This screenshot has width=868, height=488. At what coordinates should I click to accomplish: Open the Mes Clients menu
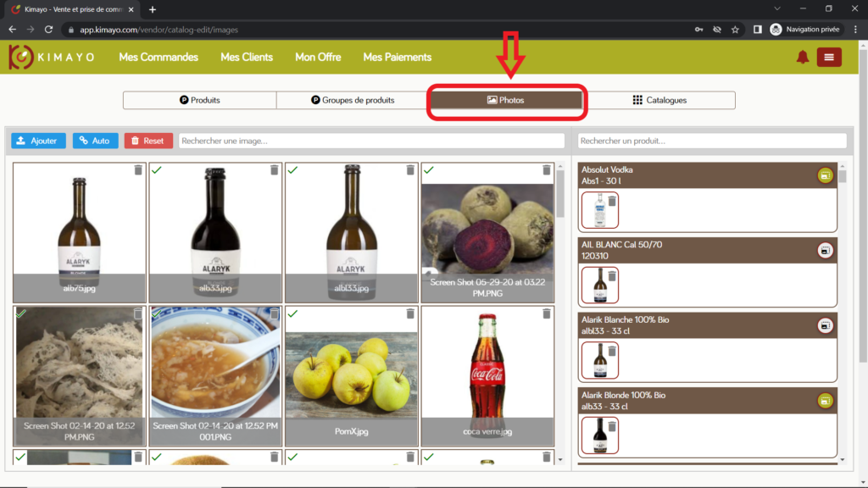point(247,57)
